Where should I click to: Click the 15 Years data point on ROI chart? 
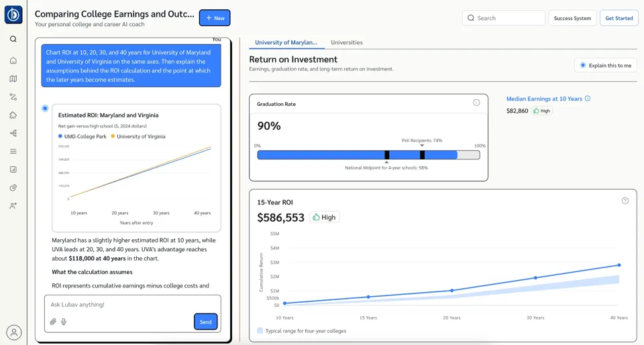click(368, 297)
